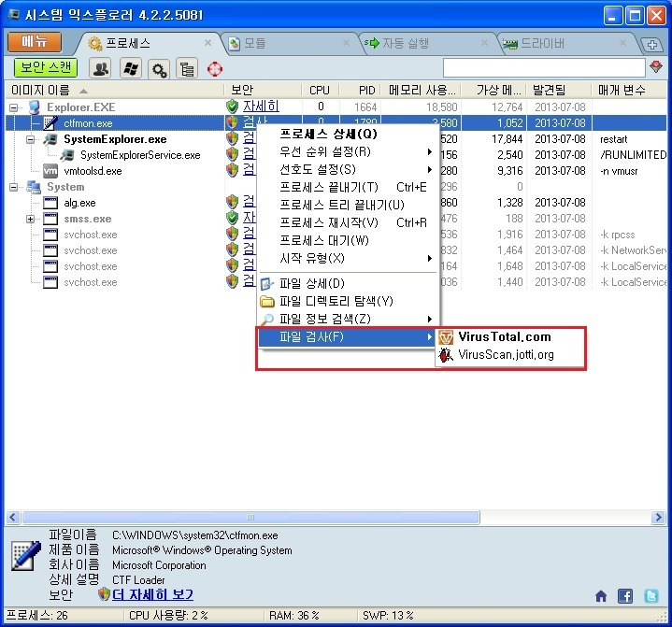Viewport: 672px width, 627px height.
Task: Click the Jotti bug icon in submenu
Action: [446, 355]
